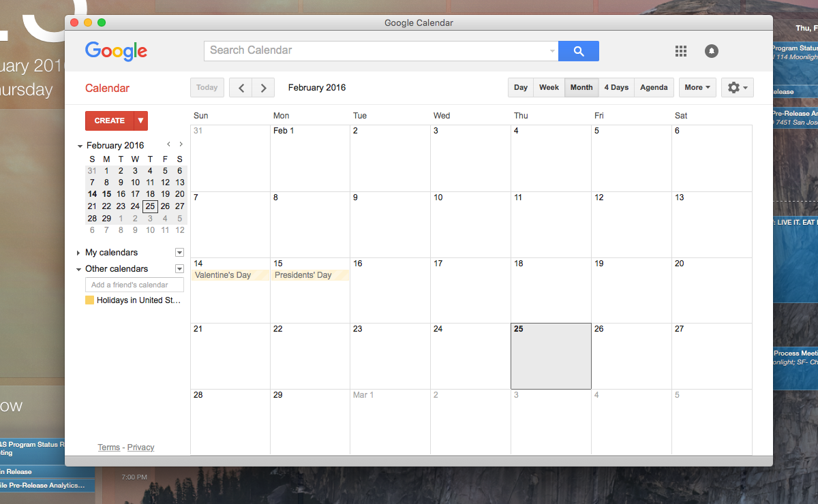Toggle Holidays in United States calendar
The width and height of the screenshot is (818, 504).
coord(89,300)
